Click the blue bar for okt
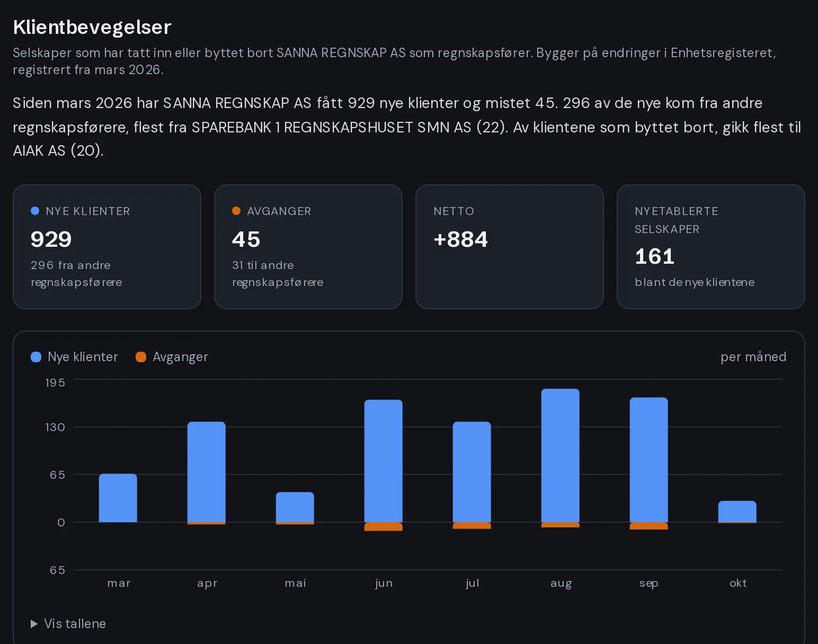 (737, 512)
